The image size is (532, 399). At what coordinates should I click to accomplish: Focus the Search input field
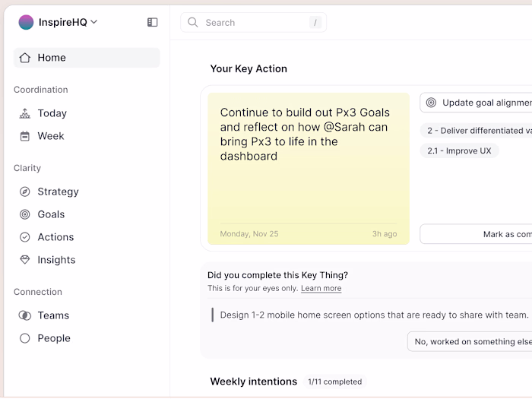pos(255,23)
